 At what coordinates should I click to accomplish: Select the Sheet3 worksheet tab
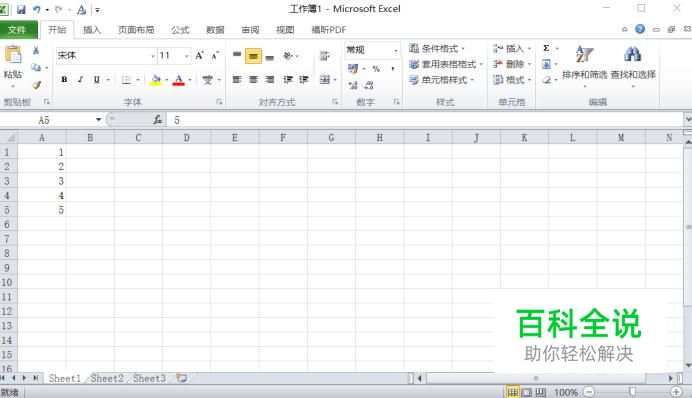(x=150, y=378)
